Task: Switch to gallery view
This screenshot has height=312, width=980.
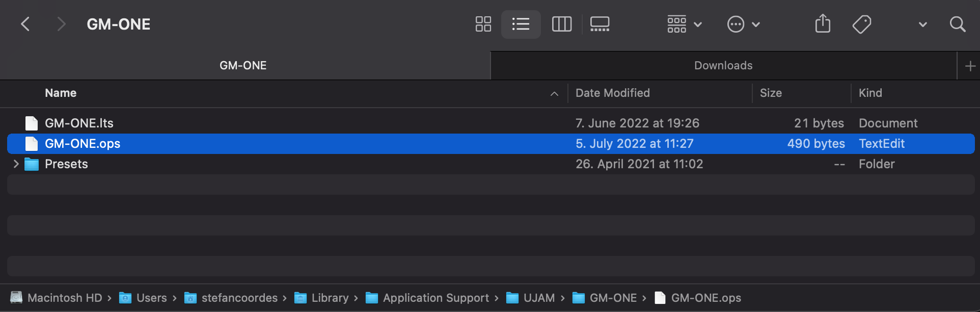Action: pyautogui.click(x=600, y=24)
